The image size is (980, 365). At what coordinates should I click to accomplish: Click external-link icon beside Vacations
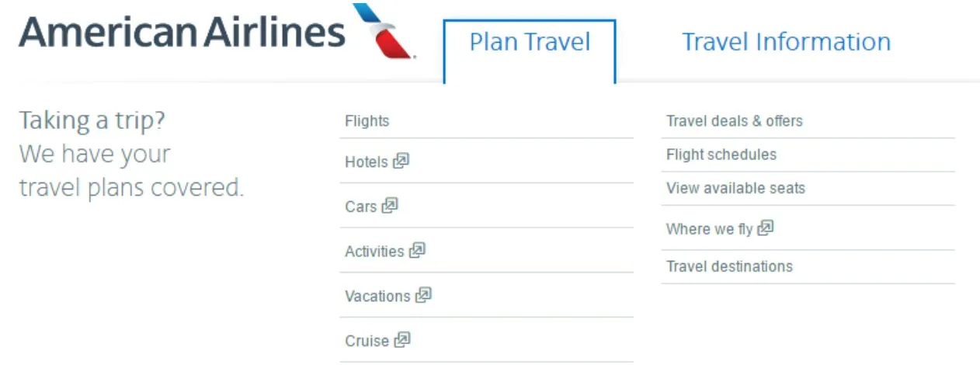coord(423,295)
